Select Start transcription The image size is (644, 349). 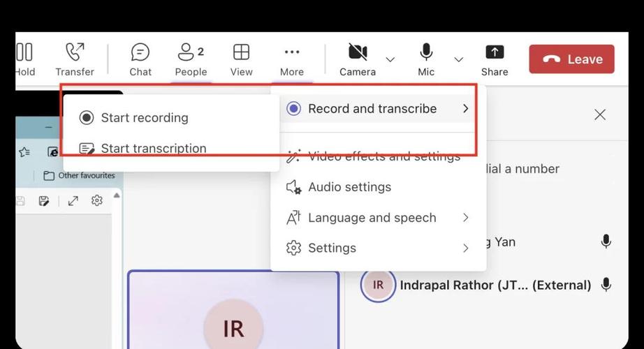(x=171, y=148)
